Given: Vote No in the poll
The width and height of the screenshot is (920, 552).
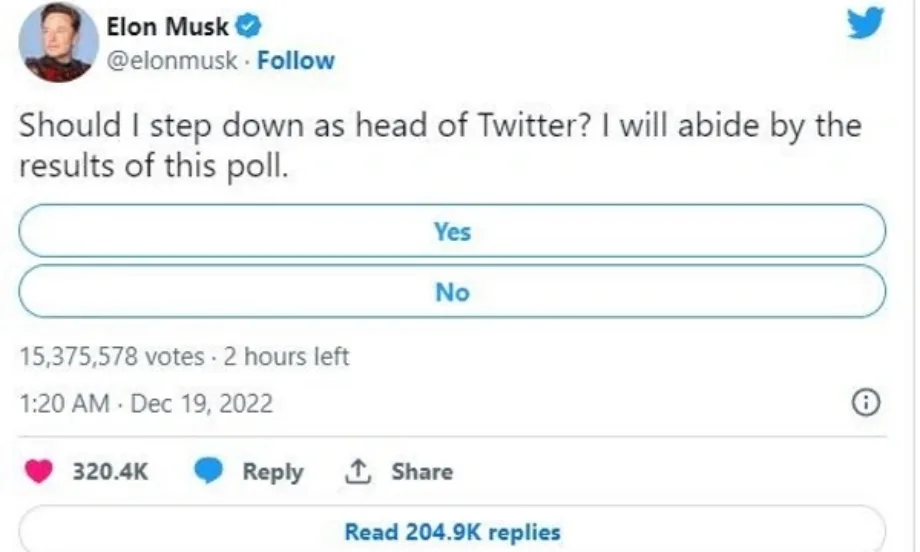Looking at the screenshot, I should (452, 292).
